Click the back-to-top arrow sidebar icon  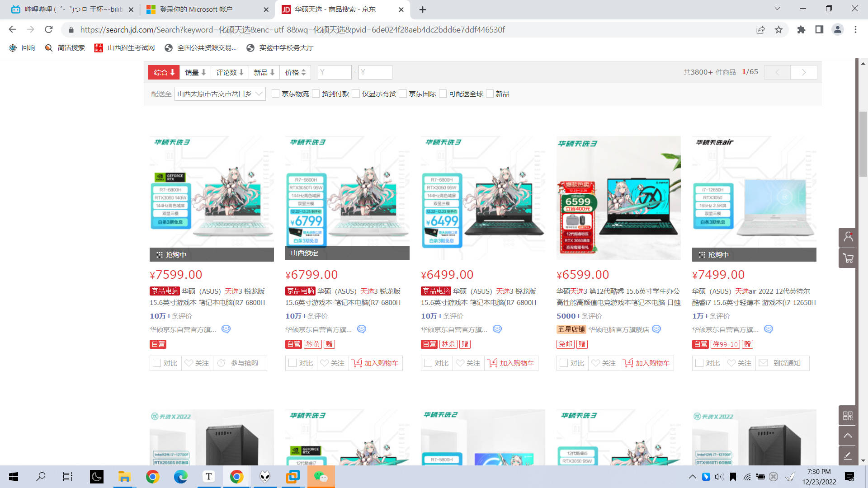click(x=848, y=436)
